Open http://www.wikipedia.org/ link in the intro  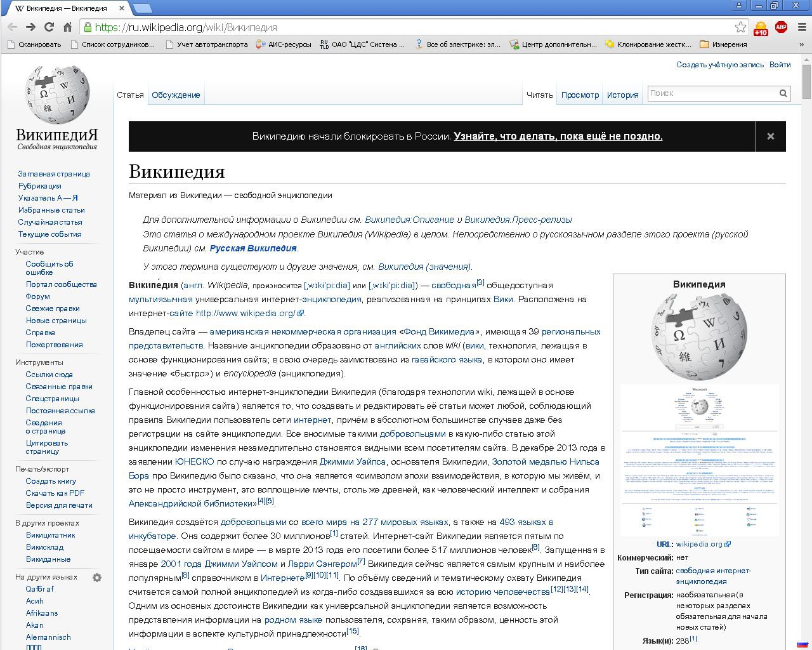pyautogui.click(x=246, y=313)
